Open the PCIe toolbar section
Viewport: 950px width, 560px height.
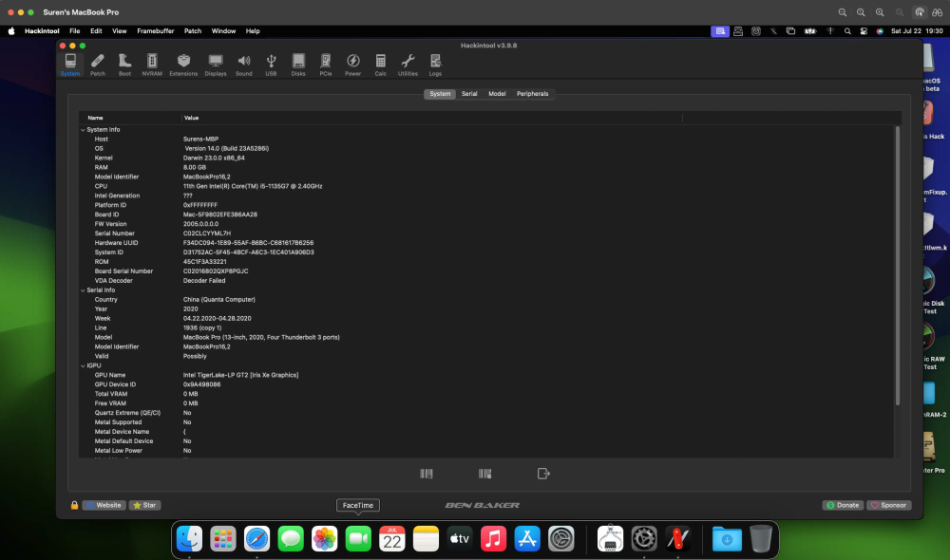[x=325, y=65]
